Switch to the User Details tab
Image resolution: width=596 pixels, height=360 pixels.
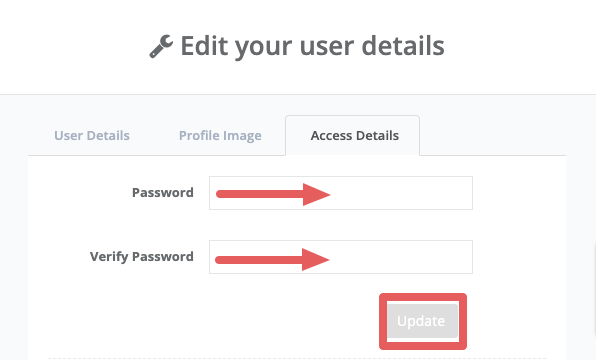pyautogui.click(x=92, y=135)
